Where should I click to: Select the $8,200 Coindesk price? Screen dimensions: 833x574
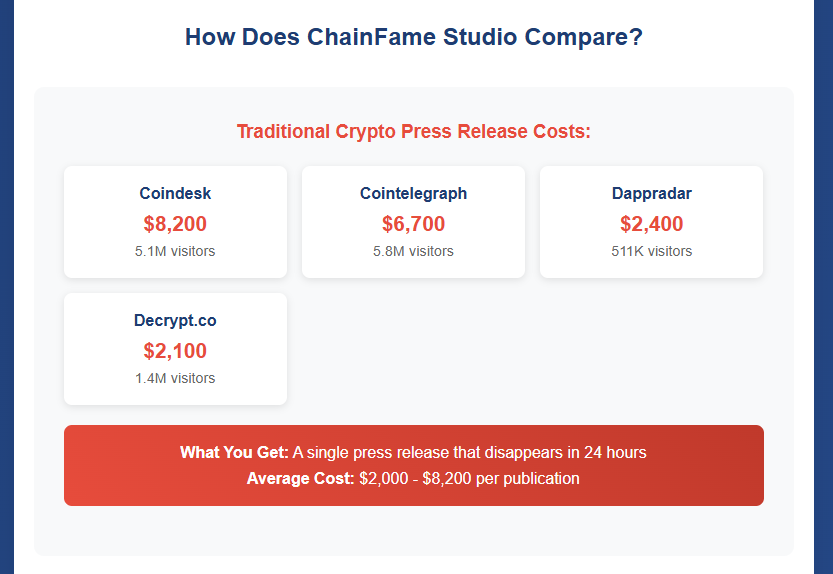175,224
